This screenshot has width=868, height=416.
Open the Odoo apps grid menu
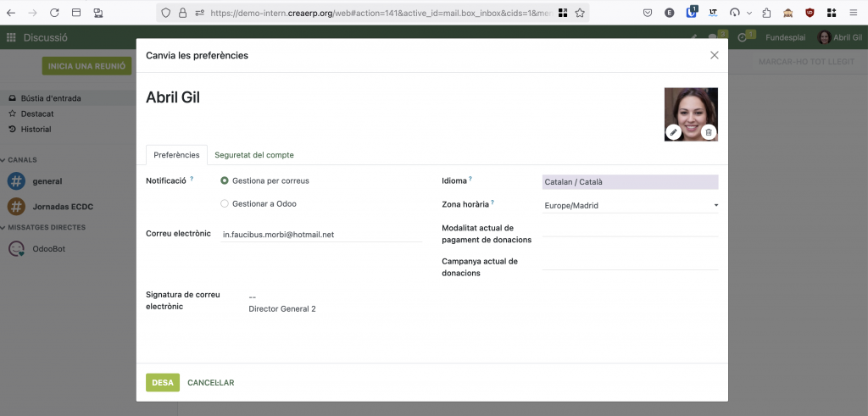(x=11, y=37)
